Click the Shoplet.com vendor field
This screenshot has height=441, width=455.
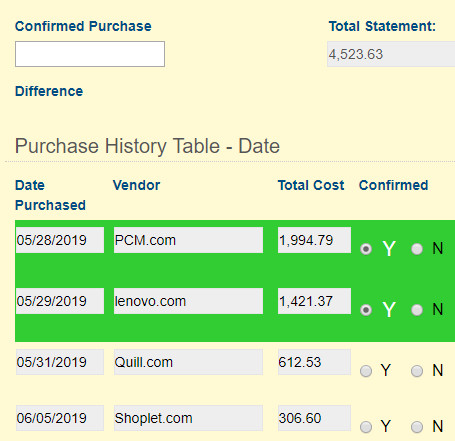click(x=188, y=418)
